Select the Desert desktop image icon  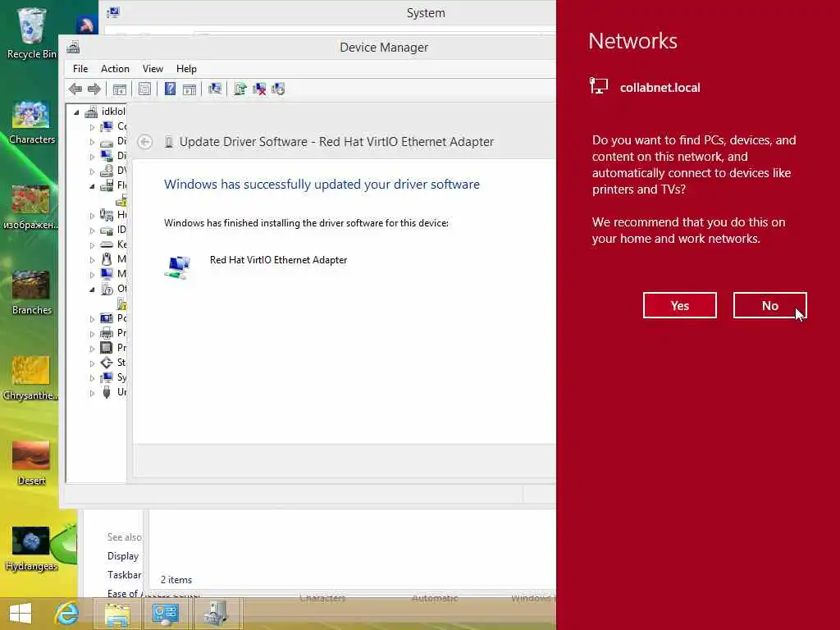pos(32,463)
